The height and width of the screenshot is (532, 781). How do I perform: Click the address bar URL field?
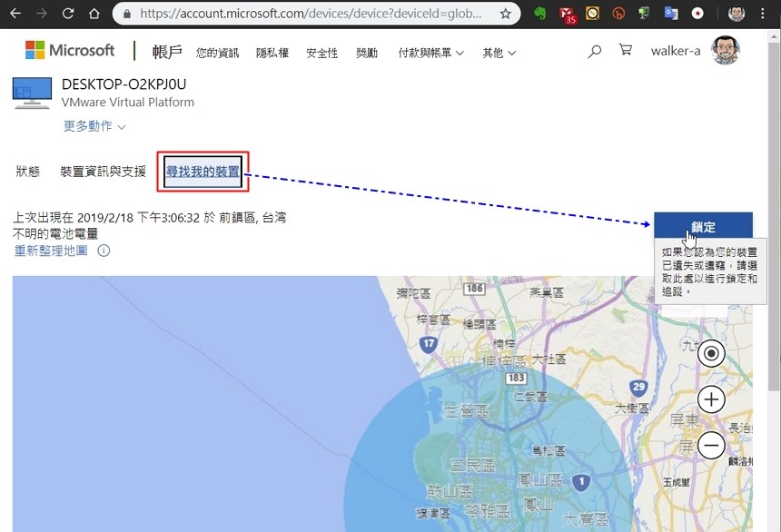pos(311,14)
